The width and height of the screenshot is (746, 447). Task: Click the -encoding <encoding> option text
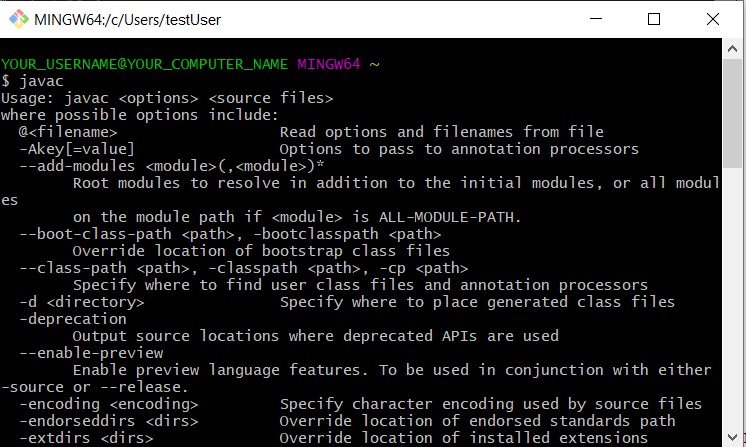point(108,404)
